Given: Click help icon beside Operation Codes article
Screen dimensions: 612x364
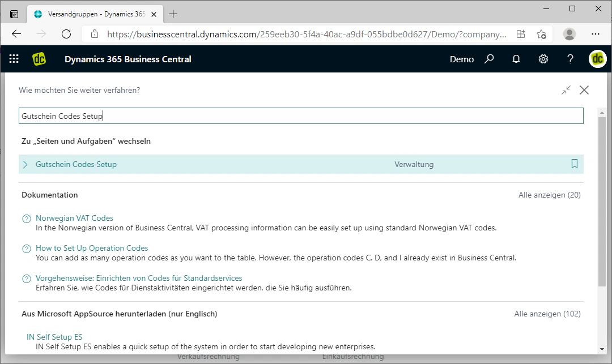Looking at the screenshot, I should point(27,249).
